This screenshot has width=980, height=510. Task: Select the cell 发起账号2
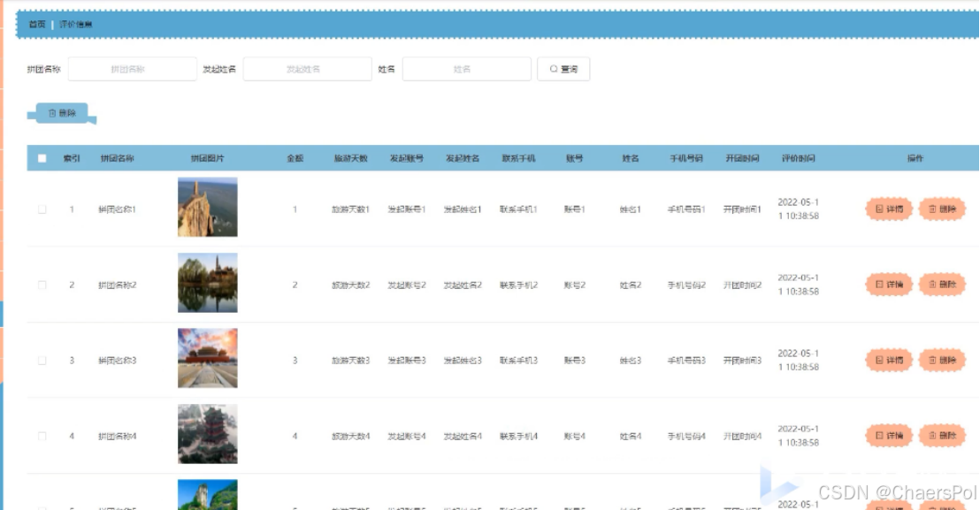click(406, 285)
